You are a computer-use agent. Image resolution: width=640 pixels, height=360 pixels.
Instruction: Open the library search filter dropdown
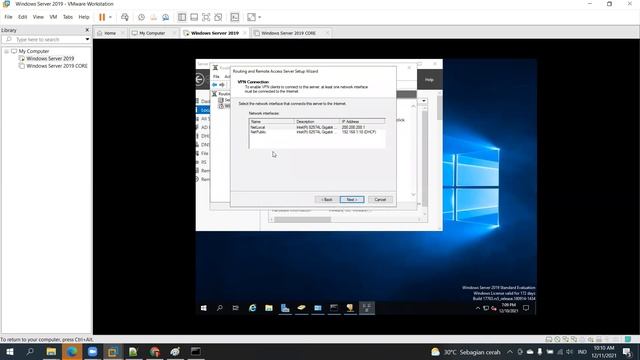click(x=87, y=40)
